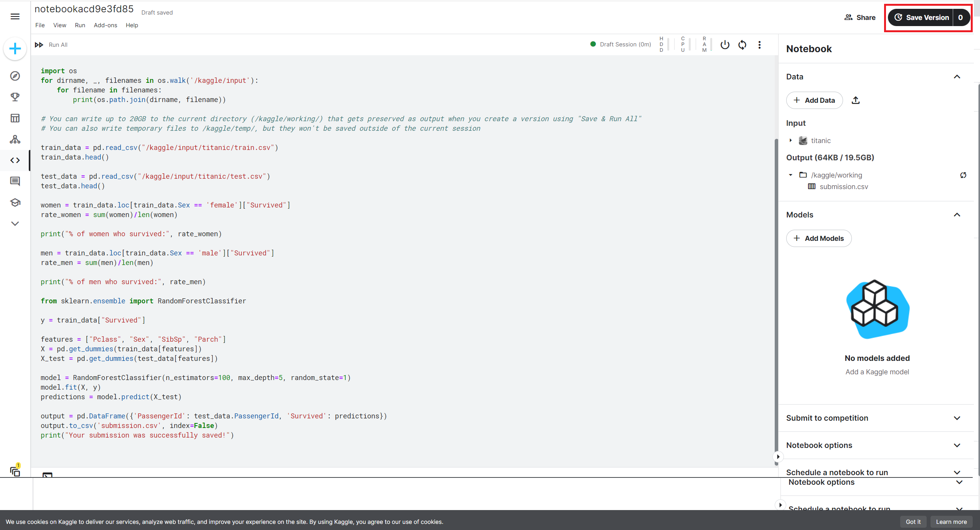Click the upload data icon next to Add Data
This screenshot has height=530, width=980.
[855, 100]
